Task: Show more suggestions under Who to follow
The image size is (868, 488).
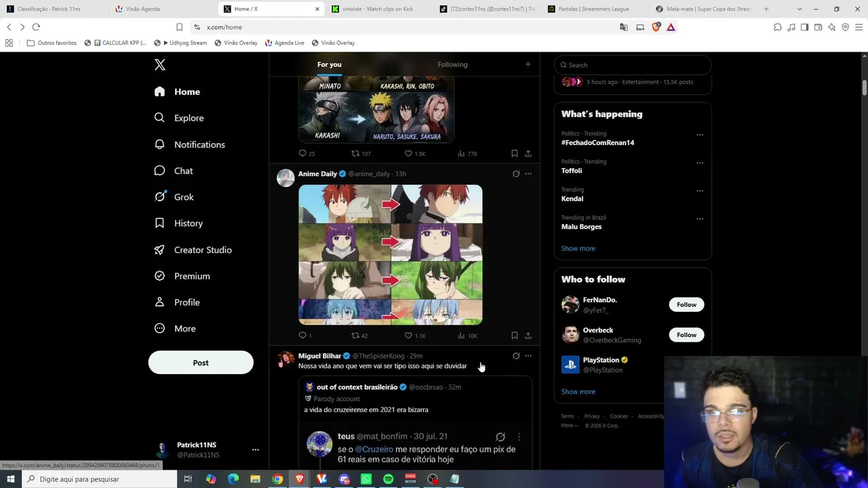Action: (x=578, y=392)
